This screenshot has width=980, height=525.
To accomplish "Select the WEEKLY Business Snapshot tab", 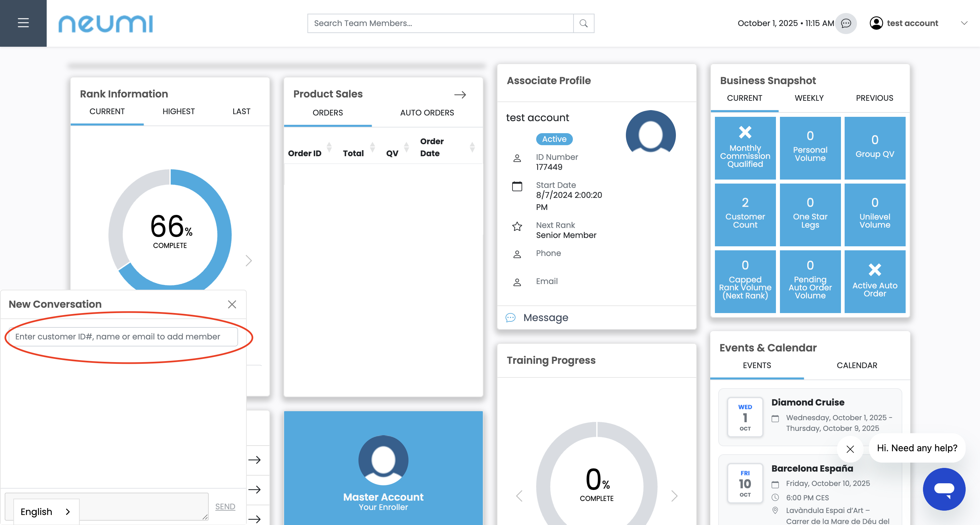I will click(x=809, y=98).
